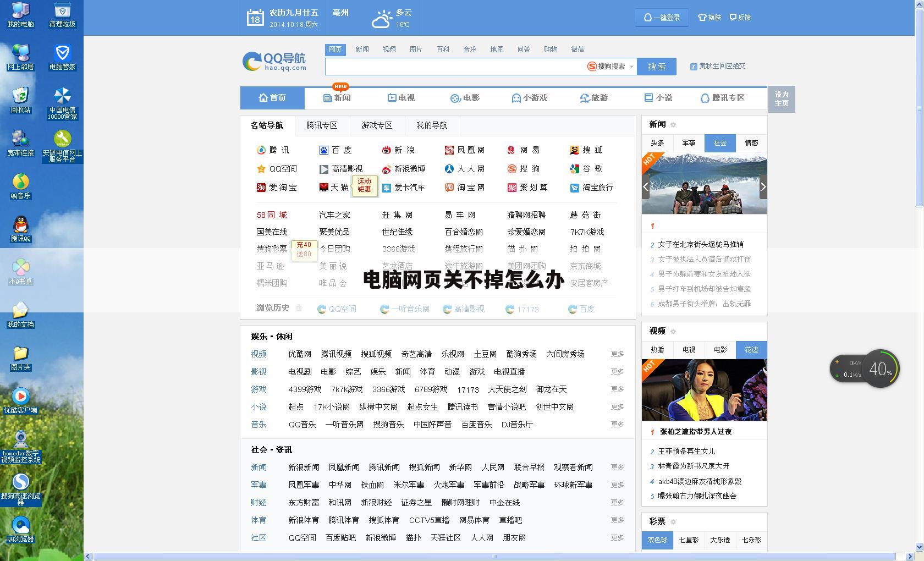Screen dimensions: 924x561
Task: Click the cloudy weather icon
Action: (x=382, y=19)
